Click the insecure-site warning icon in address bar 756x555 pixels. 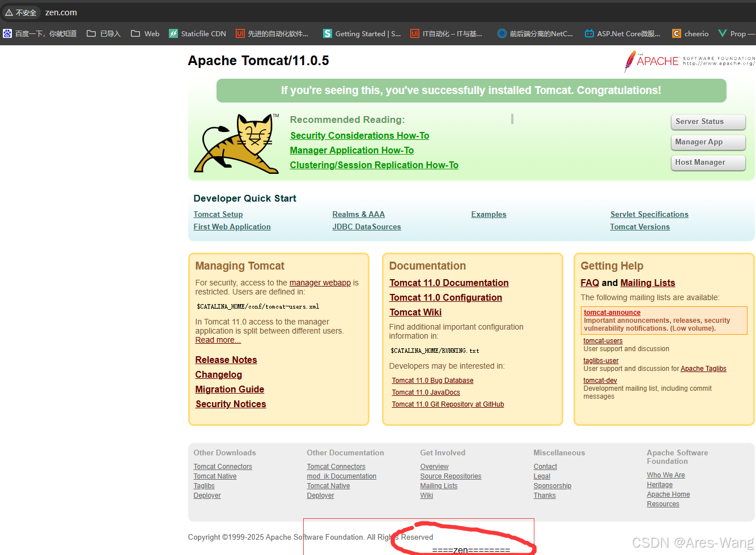click(x=9, y=12)
